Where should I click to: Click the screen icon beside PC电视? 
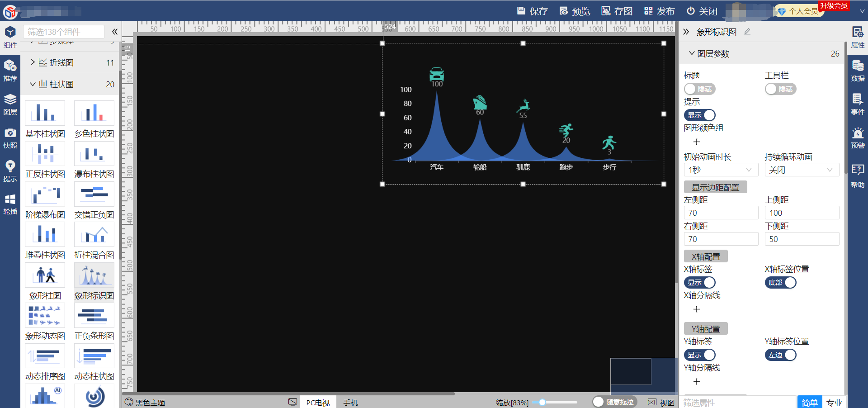[x=293, y=402]
